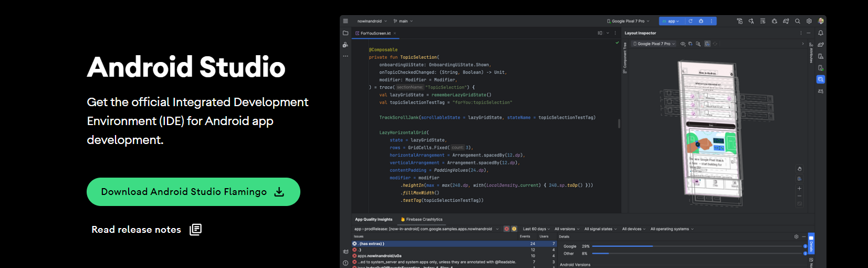Click the rerun app icon
The image size is (868, 268).
(x=691, y=21)
